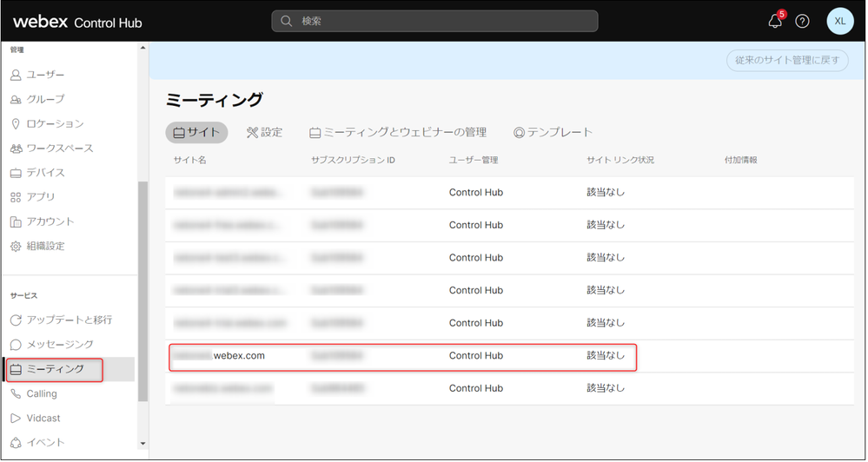This screenshot has height=462, width=868.
Task: Click the 従来のサイト管理に戻す button
Action: pyautogui.click(x=787, y=60)
